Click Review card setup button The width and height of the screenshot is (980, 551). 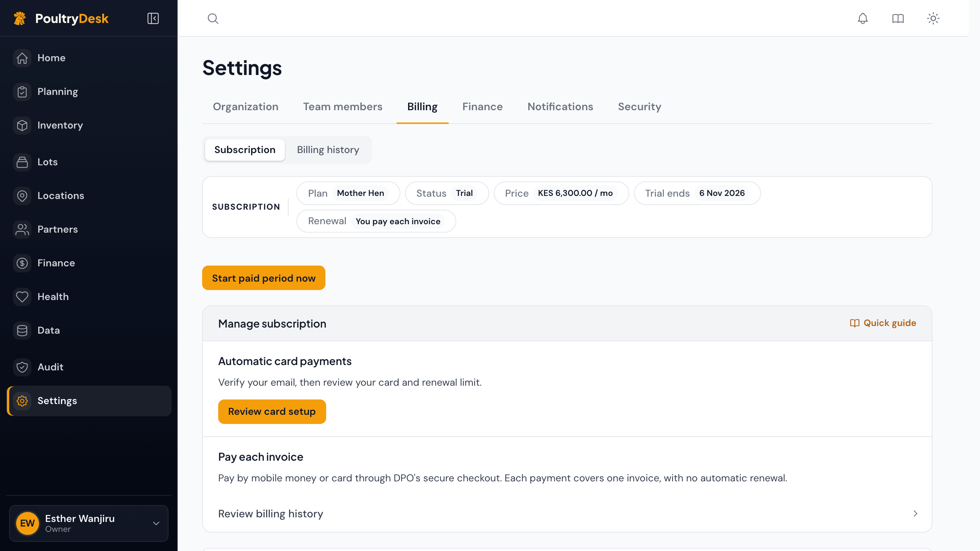pyautogui.click(x=272, y=412)
